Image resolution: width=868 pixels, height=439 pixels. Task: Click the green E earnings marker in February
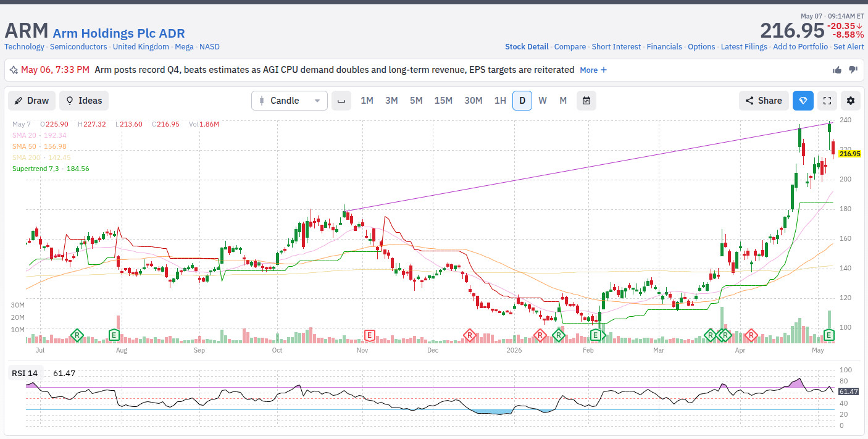pyautogui.click(x=596, y=335)
